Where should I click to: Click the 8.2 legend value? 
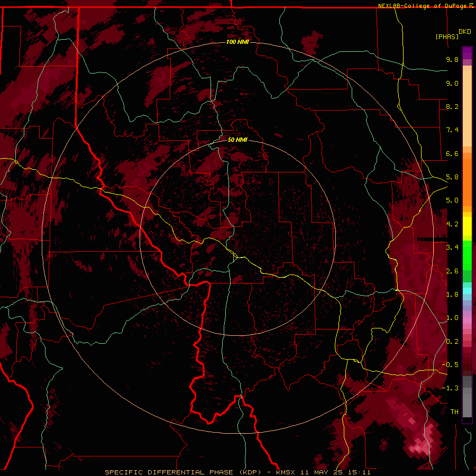tap(452, 106)
